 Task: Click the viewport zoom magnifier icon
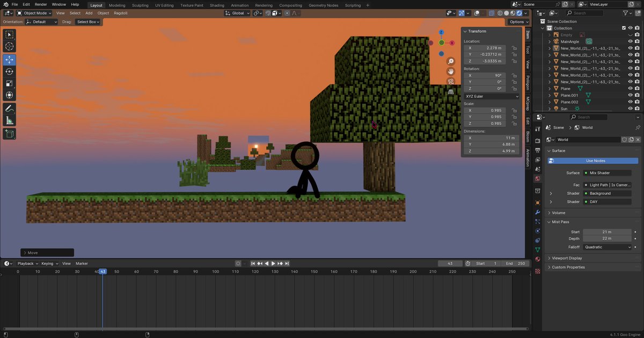[x=451, y=61]
